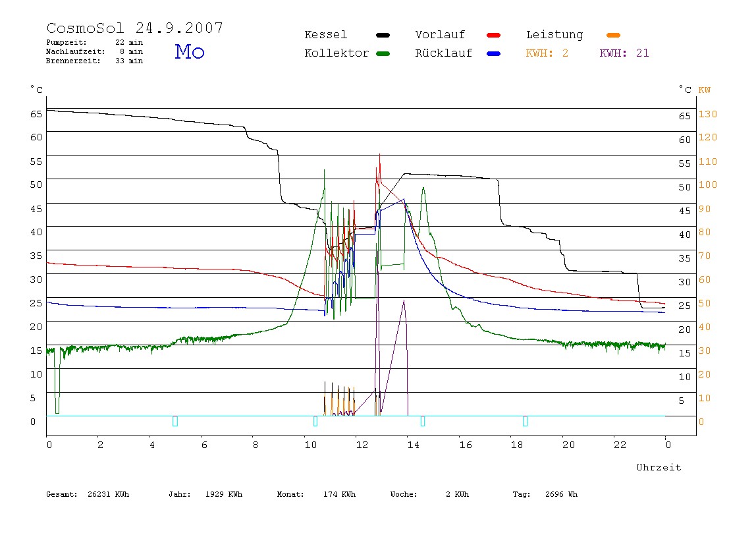Image resolution: width=756 pixels, height=535 pixels.
Task: Select the orange KW axis value 50
Action: click(x=705, y=304)
